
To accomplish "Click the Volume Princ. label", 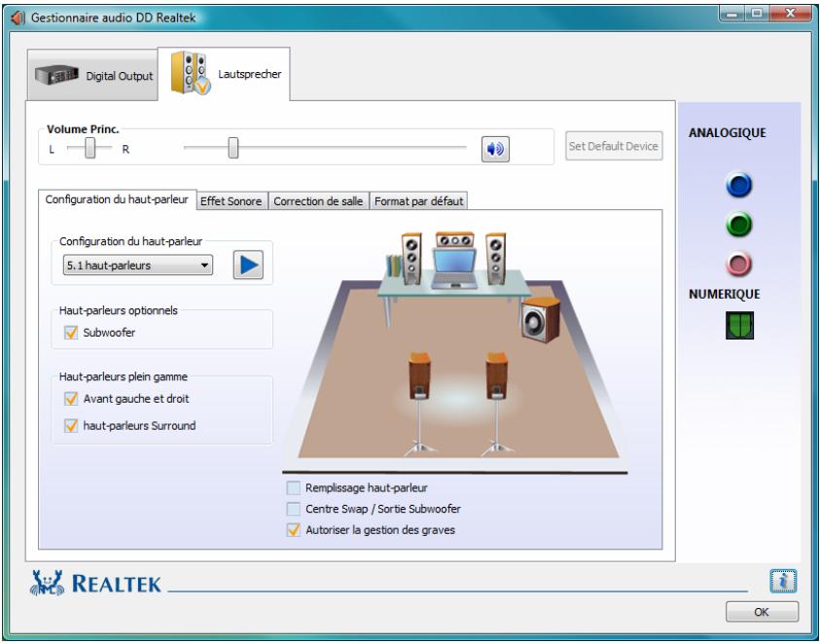I will pos(83,129).
